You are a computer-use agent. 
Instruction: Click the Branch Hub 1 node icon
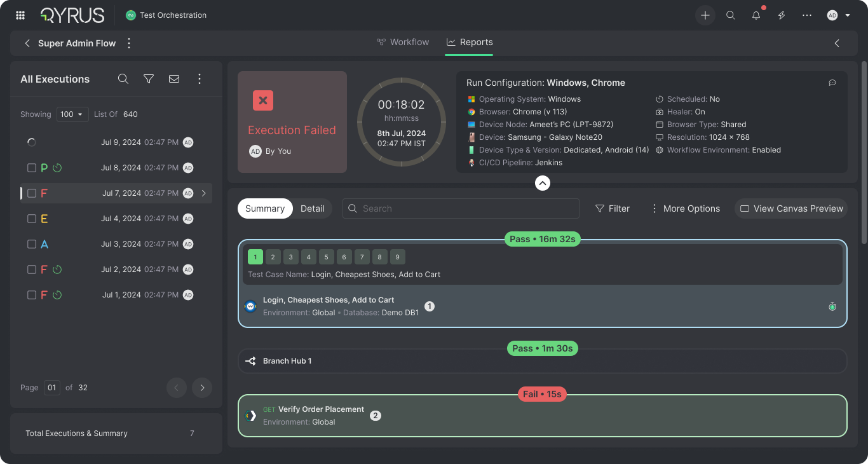[250, 361]
